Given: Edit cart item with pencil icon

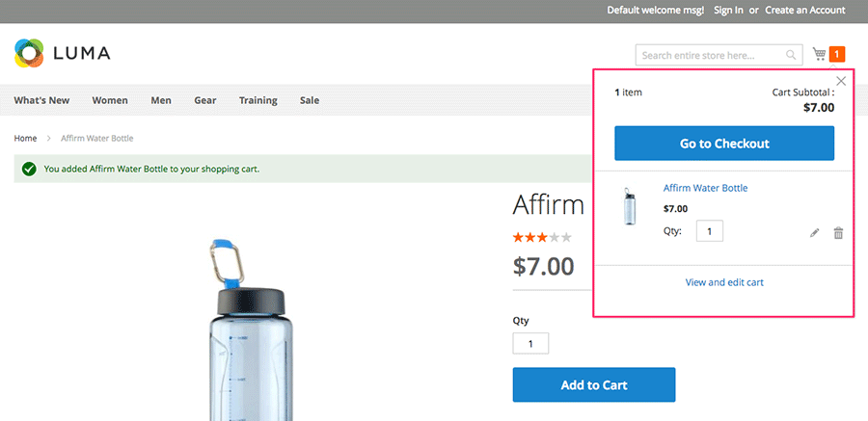Looking at the screenshot, I should click(x=814, y=233).
